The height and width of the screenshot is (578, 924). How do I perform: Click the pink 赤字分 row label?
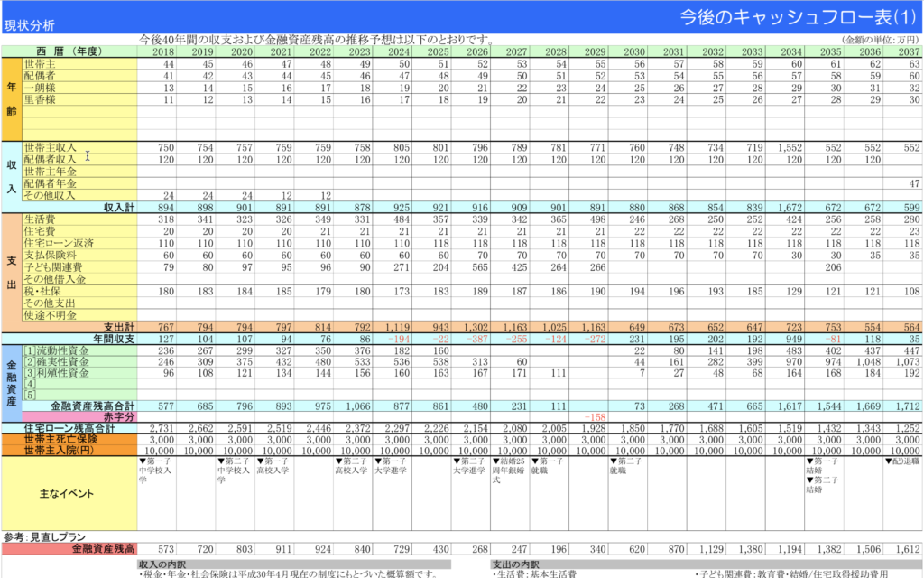coord(116,417)
